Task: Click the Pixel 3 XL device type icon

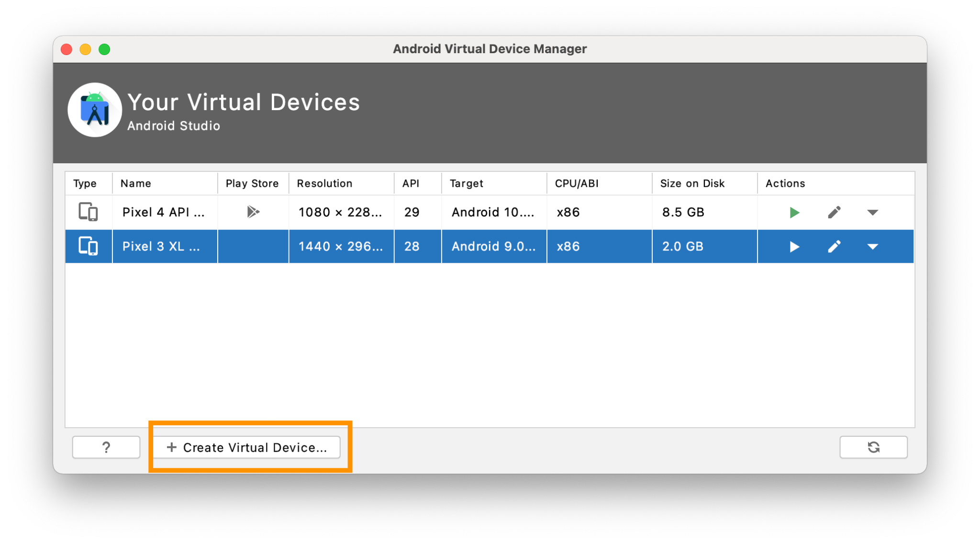Action: (x=88, y=246)
